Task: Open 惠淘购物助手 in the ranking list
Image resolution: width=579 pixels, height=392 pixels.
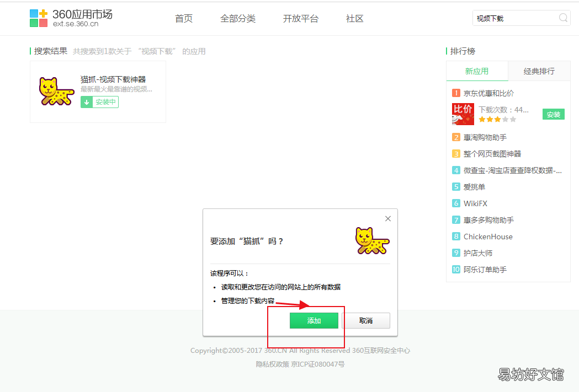Action: pyautogui.click(x=485, y=137)
